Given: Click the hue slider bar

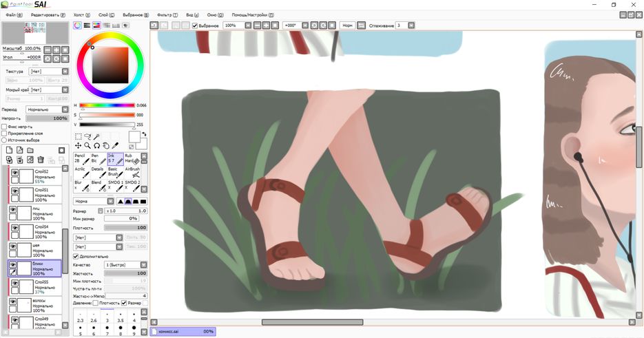Looking at the screenshot, I should coord(107,105).
